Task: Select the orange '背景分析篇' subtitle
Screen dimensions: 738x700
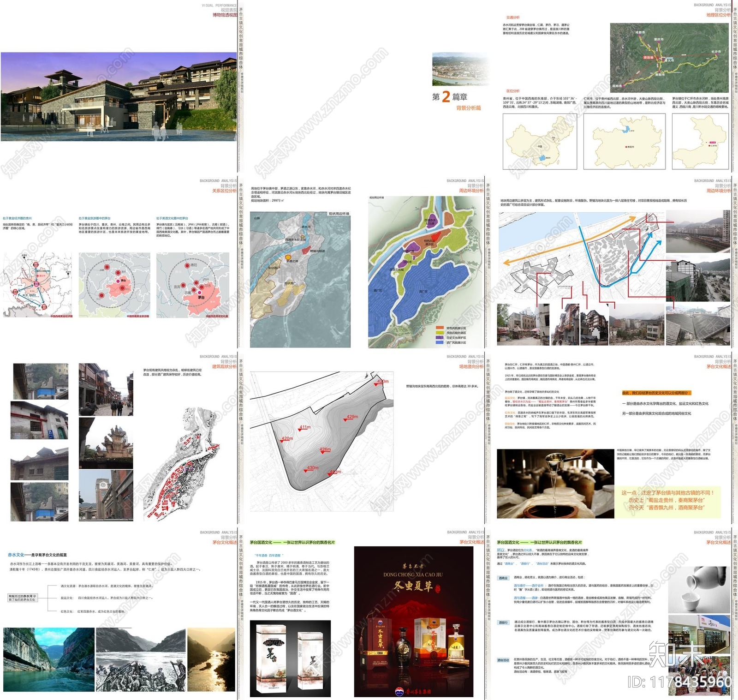Action: pos(469,108)
